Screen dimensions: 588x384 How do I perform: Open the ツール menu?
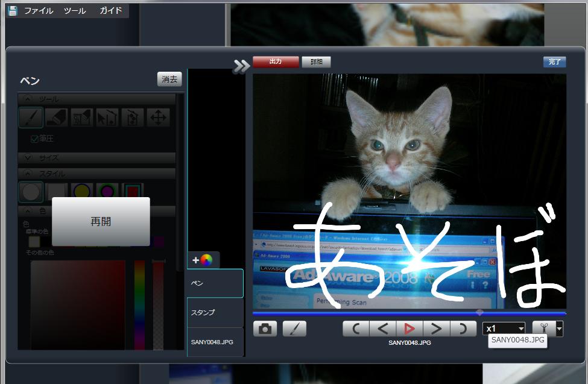tap(75, 10)
